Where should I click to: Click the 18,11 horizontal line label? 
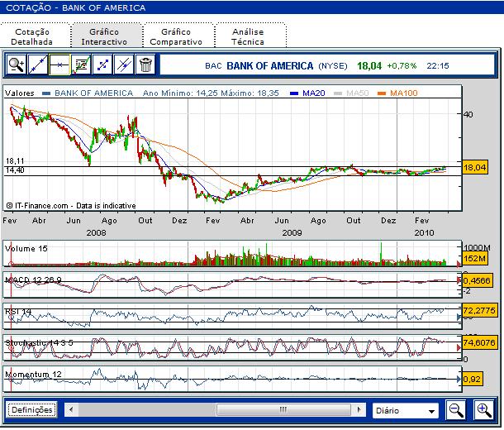[x=15, y=161]
